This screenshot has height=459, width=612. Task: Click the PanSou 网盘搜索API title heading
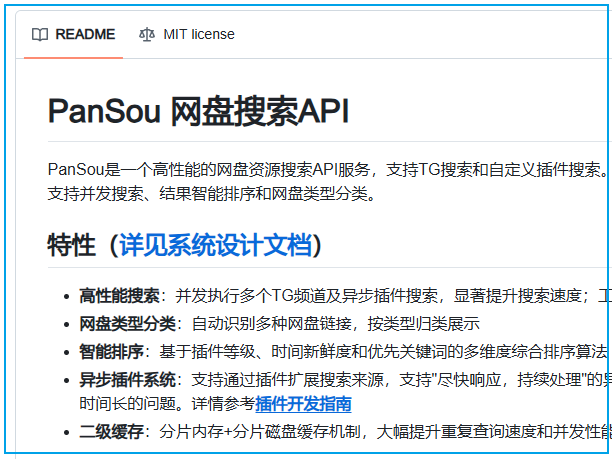pyautogui.click(x=198, y=112)
